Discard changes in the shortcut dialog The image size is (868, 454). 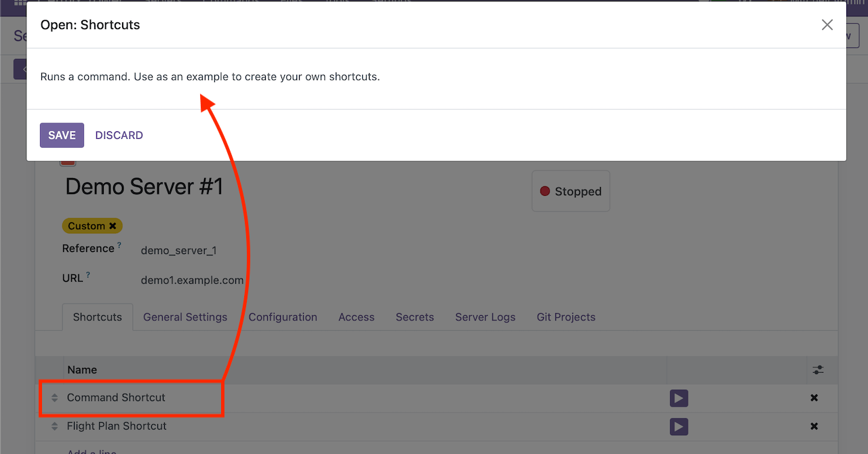(119, 136)
